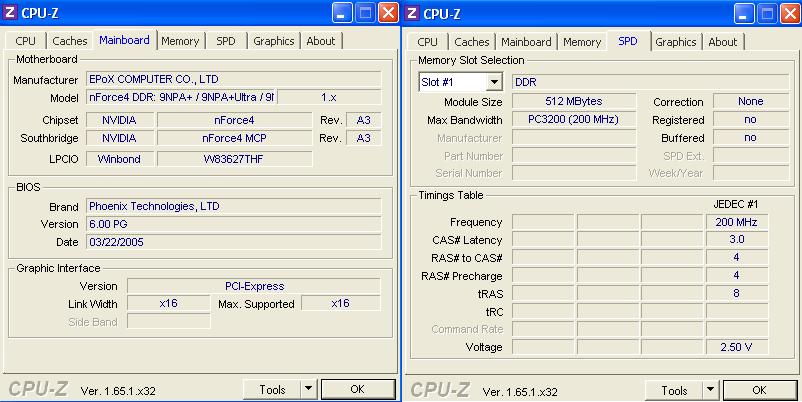Click Ver. 1.65.1.x32 text in left window
This screenshot has width=802, height=402.
[118, 391]
